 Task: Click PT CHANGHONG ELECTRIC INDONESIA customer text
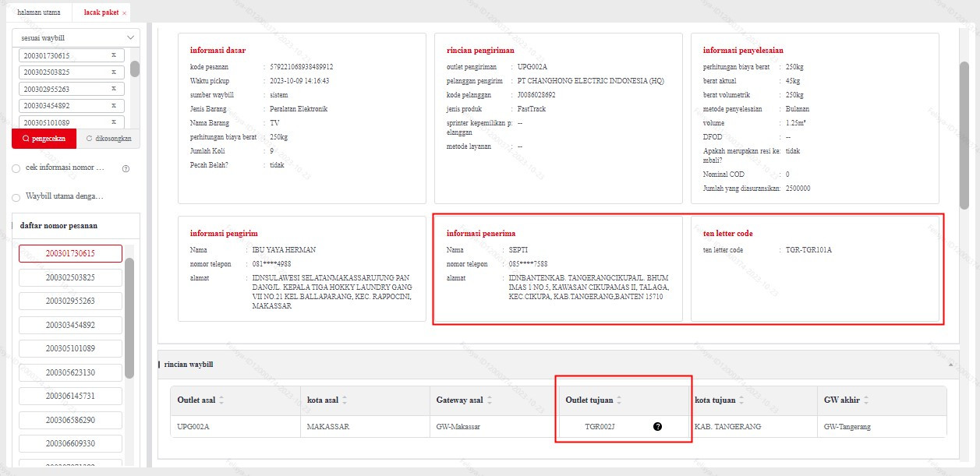click(590, 81)
